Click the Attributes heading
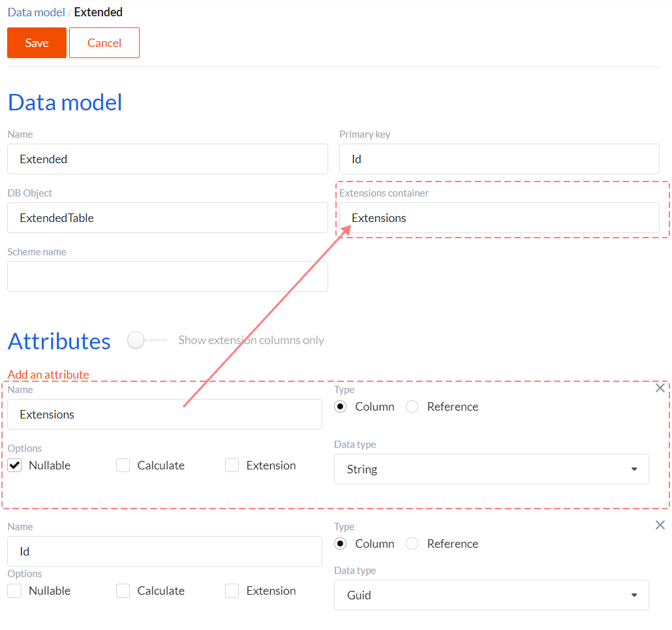672x630 pixels. click(x=59, y=341)
